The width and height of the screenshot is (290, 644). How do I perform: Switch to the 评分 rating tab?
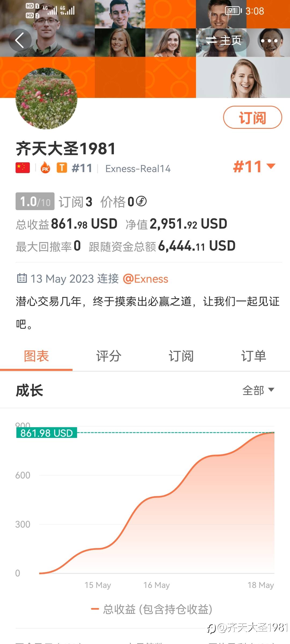tap(109, 356)
